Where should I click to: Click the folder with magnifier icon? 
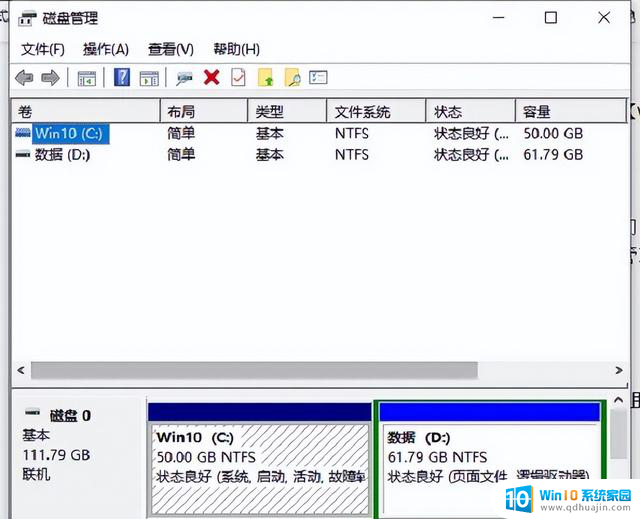click(x=293, y=77)
